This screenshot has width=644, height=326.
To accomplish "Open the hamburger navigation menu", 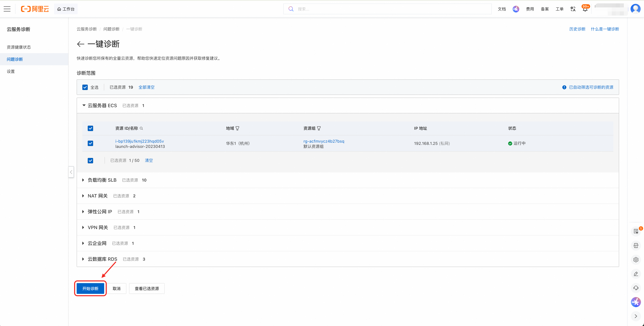I will coord(7,9).
